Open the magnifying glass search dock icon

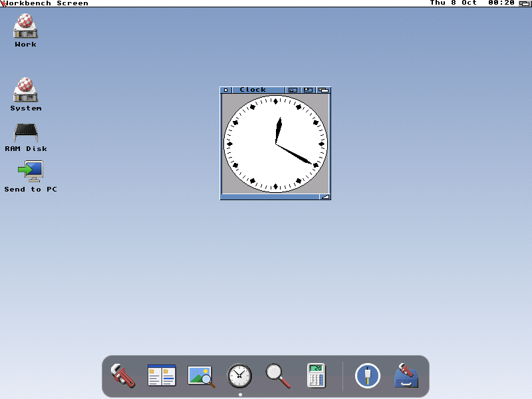pos(278,376)
